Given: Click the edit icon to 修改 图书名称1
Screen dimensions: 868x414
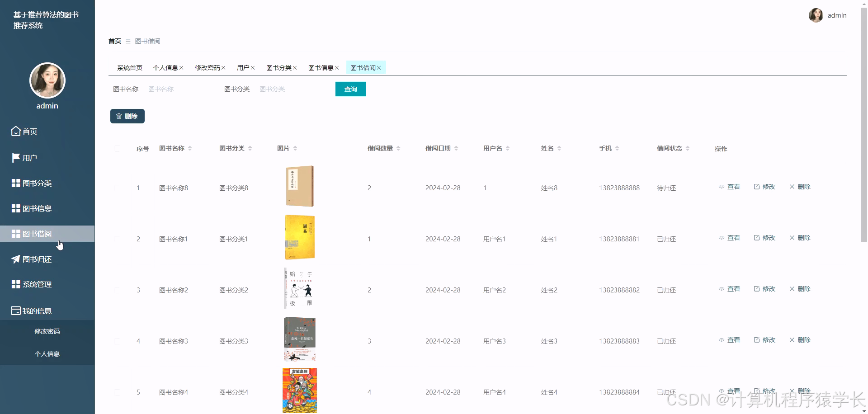Looking at the screenshot, I should (756, 237).
